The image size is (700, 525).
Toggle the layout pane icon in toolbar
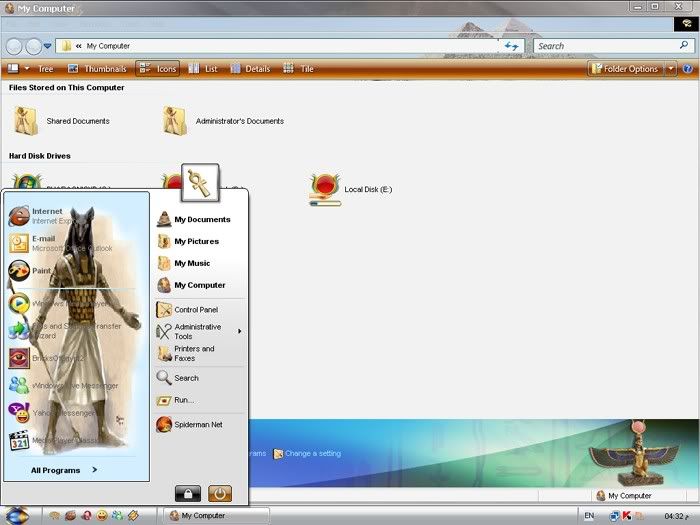(x=13, y=68)
